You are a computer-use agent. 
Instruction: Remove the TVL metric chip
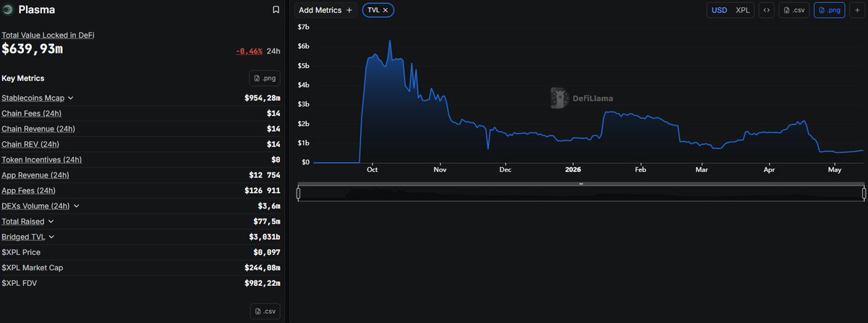(x=386, y=10)
